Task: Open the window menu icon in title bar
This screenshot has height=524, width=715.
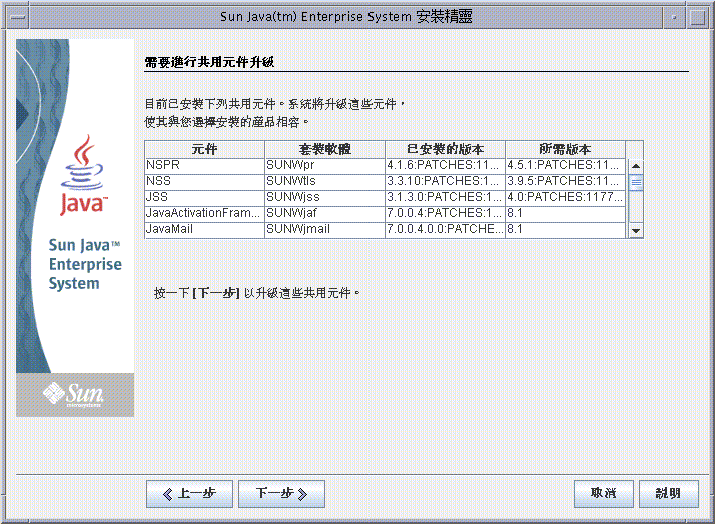Action: click(18, 18)
